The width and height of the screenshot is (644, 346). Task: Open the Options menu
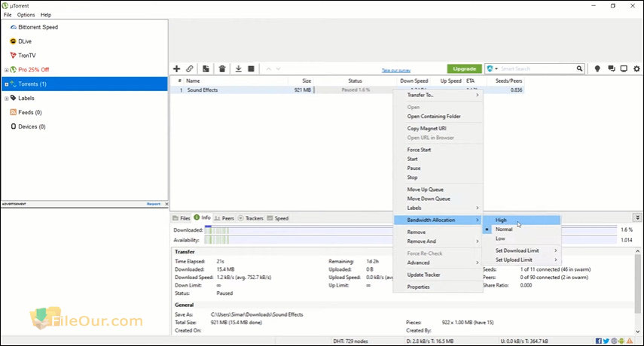[26, 14]
